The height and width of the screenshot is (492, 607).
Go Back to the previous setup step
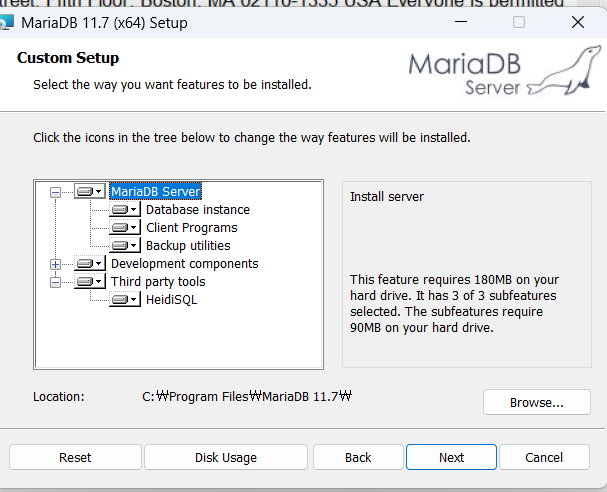358,458
